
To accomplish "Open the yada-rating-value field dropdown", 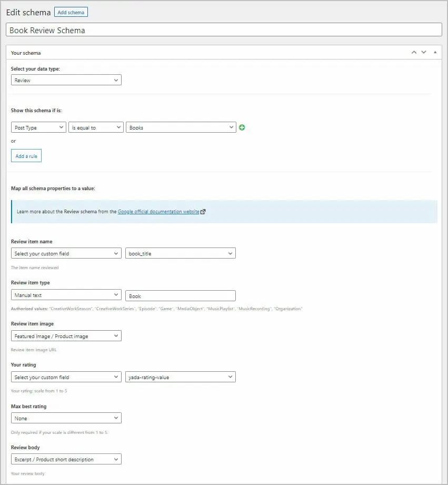I will tap(181, 377).
